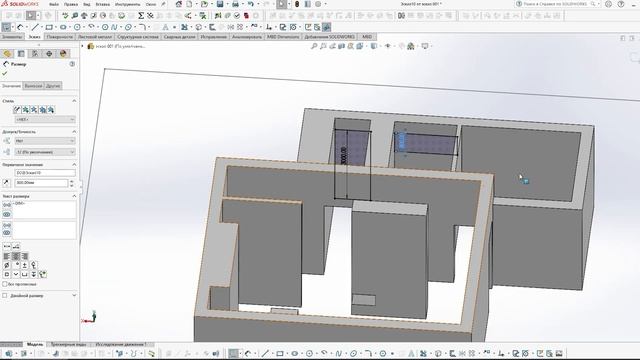Image resolution: width=640 pixels, height=360 pixels.
Task: Open the PropertyManager tab icon
Action: pos(21,53)
